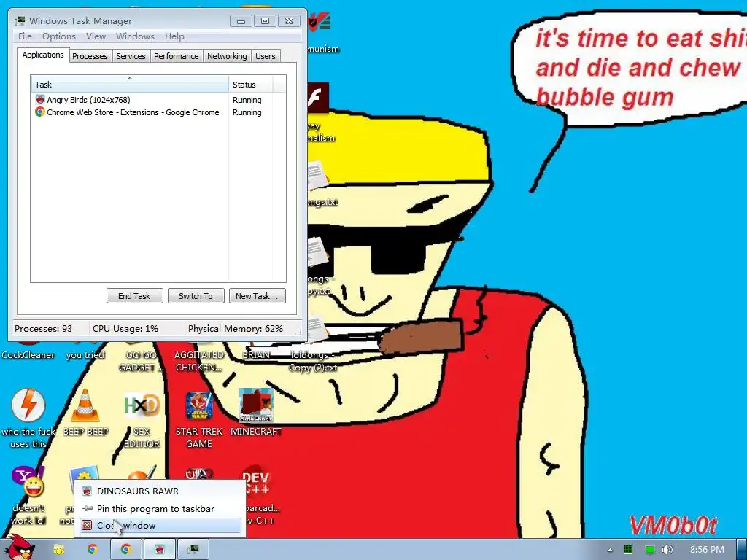Click the Running status for Google Chrome
The image size is (747, 560).
[247, 112]
